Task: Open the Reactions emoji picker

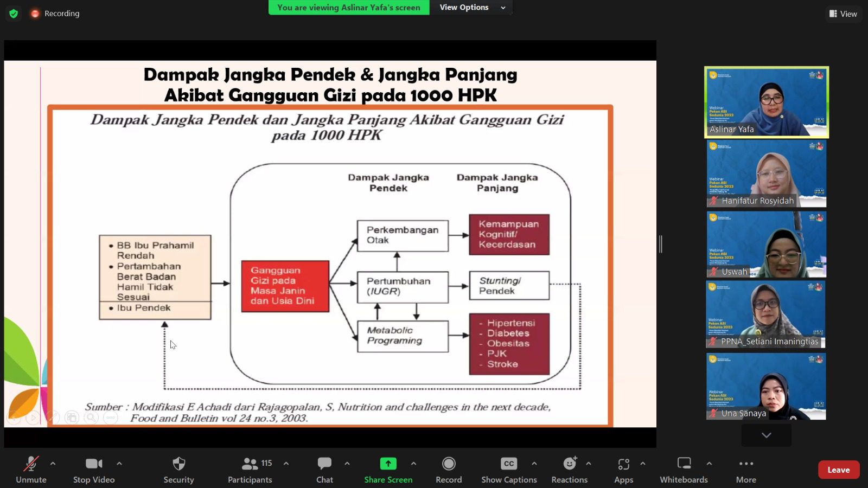Action: click(x=570, y=470)
